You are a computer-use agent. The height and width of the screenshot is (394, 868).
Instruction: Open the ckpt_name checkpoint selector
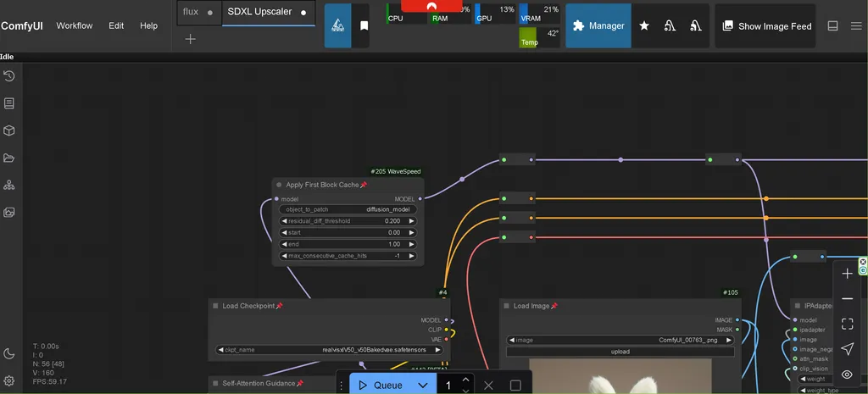coord(330,350)
